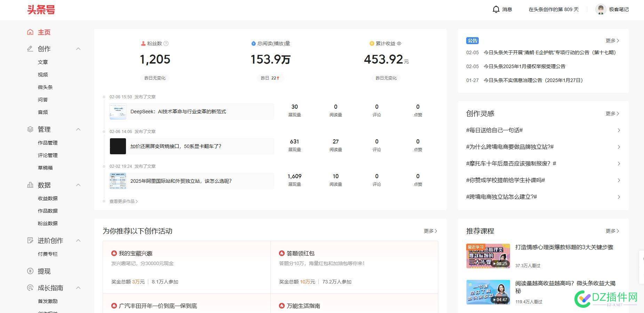The height and width of the screenshot is (313, 644).
Task: Click the 广汽丰田 activity fire icon
Action: click(114, 306)
